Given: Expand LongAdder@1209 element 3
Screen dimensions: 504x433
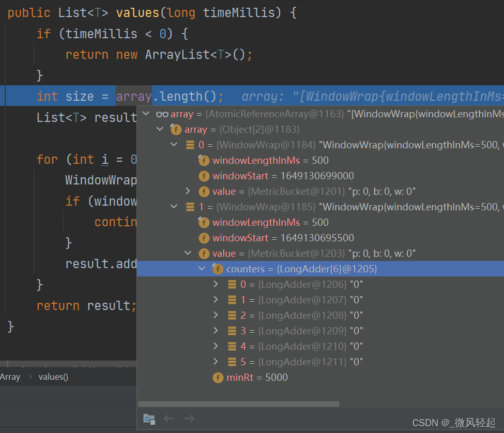Looking at the screenshot, I should tap(216, 330).
